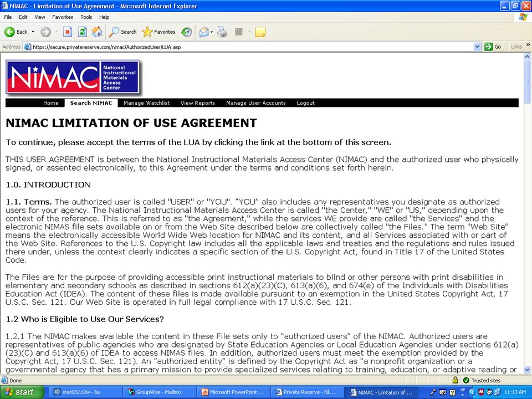Open the Help menu
This screenshot has width=532, height=399.
coord(104,17)
